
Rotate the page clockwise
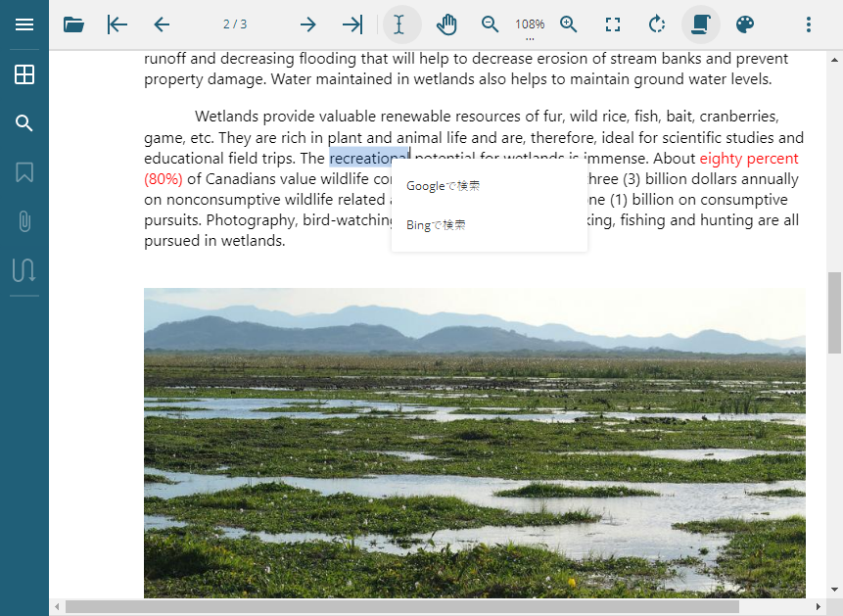tap(656, 24)
